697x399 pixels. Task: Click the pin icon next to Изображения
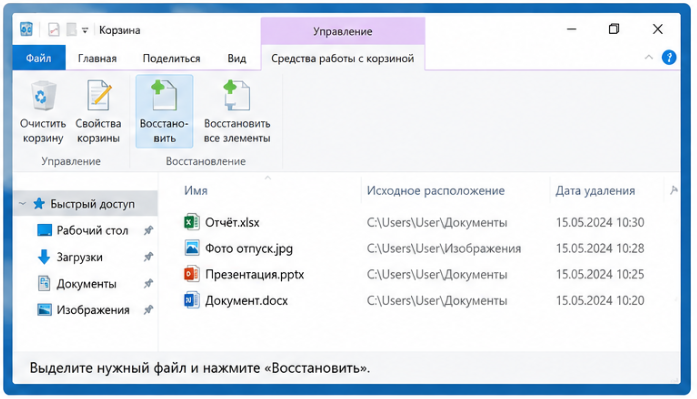coord(148,310)
